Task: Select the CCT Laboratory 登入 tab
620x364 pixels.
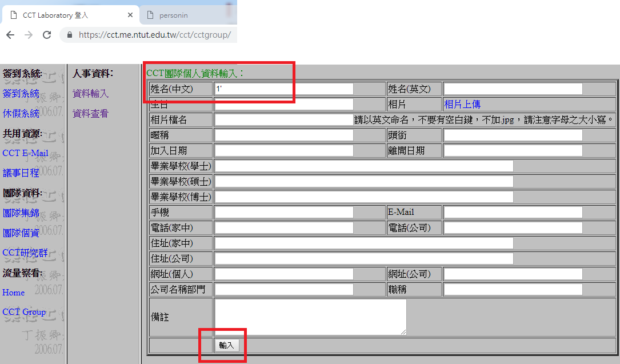Action: (x=70, y=15)
